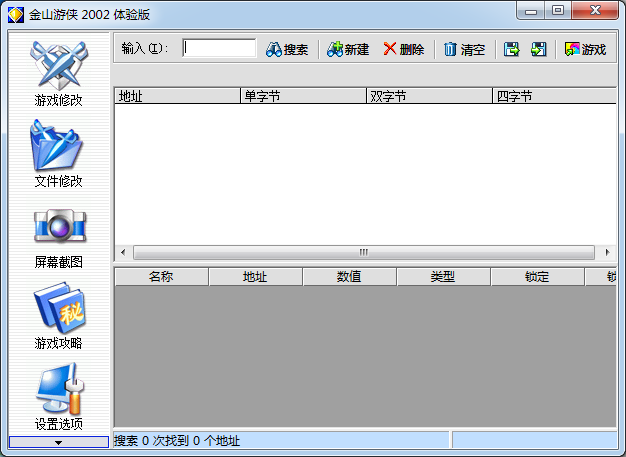Click the 清空 clear trash button
Image resolution: width=626 pixels, height=457 pixels.
point(464,49)
